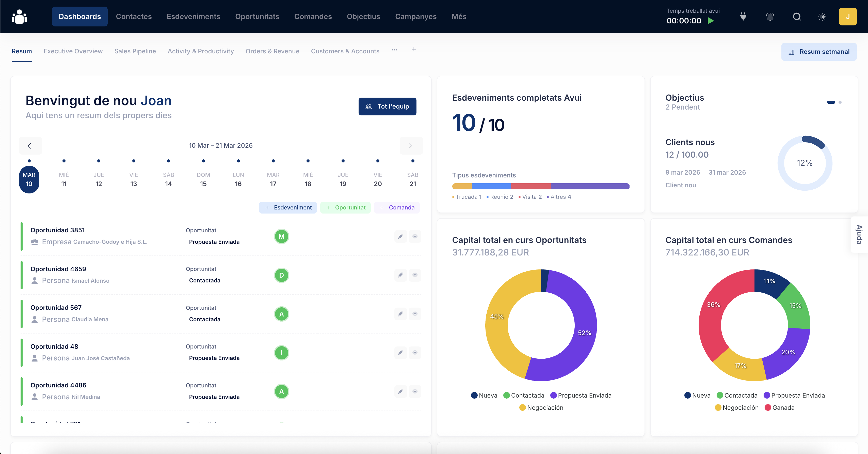Screen dimensions: 868x454
Task: Click the eye icon for Oportunidad 48
Action: (415, 353)
